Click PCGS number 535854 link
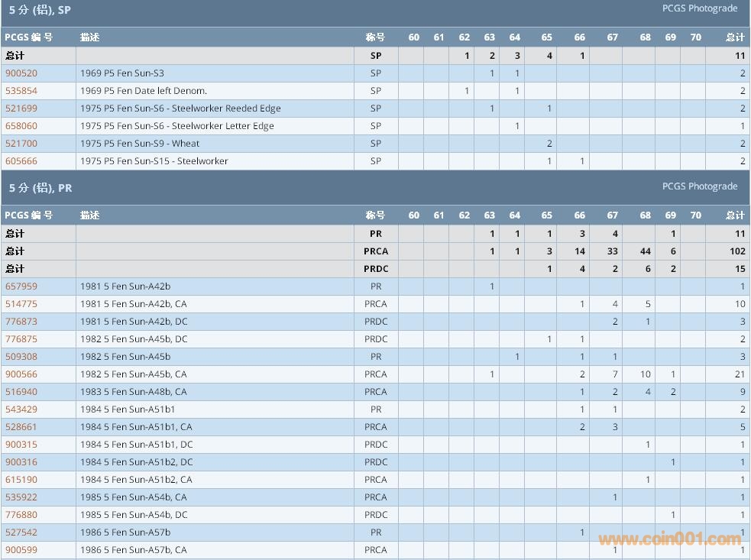Screen dimensions: 751x560 point(21,91)
